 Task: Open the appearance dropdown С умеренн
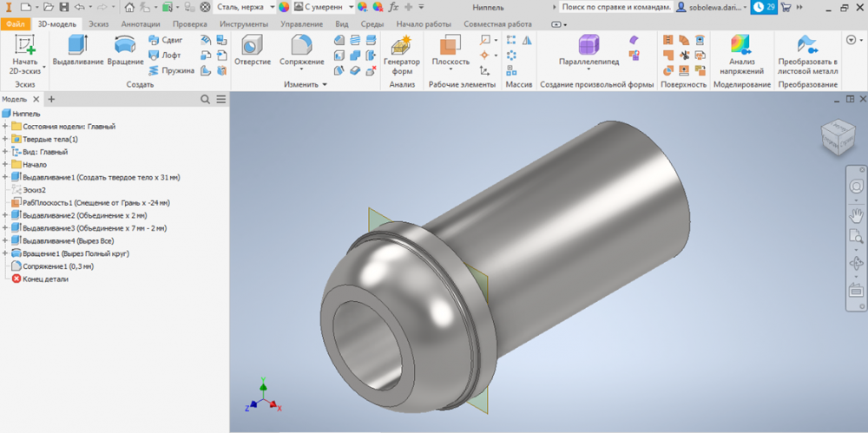click(324, 7)
